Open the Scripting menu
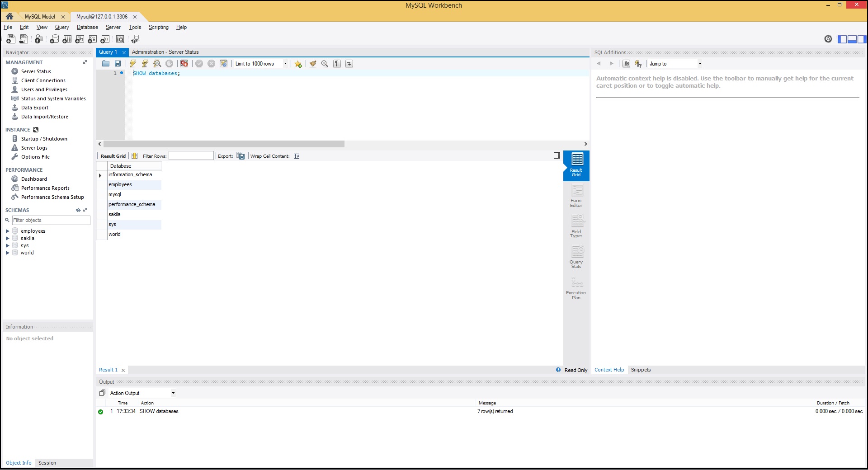The image size is (868, 470). tap(159, 27)
